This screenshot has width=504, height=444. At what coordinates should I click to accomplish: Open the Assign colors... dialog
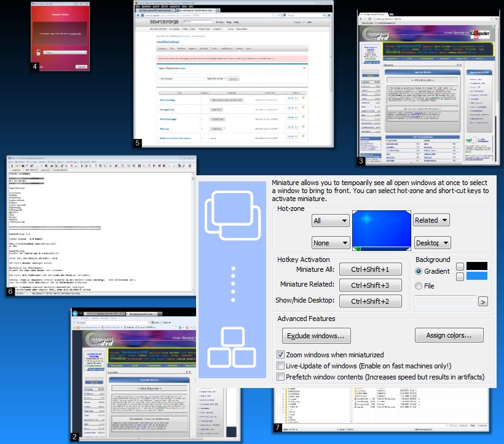click(x=449, y=335)
